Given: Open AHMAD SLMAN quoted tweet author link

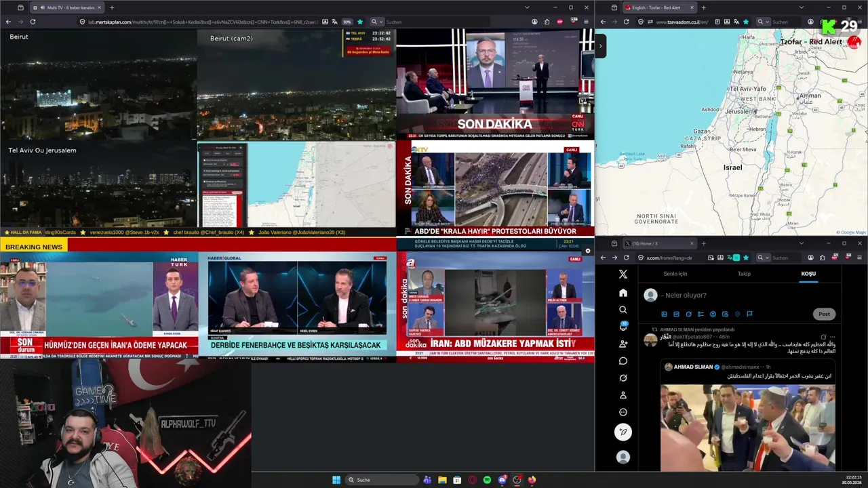Looking at the screenshot, I should tap(693, 367).
